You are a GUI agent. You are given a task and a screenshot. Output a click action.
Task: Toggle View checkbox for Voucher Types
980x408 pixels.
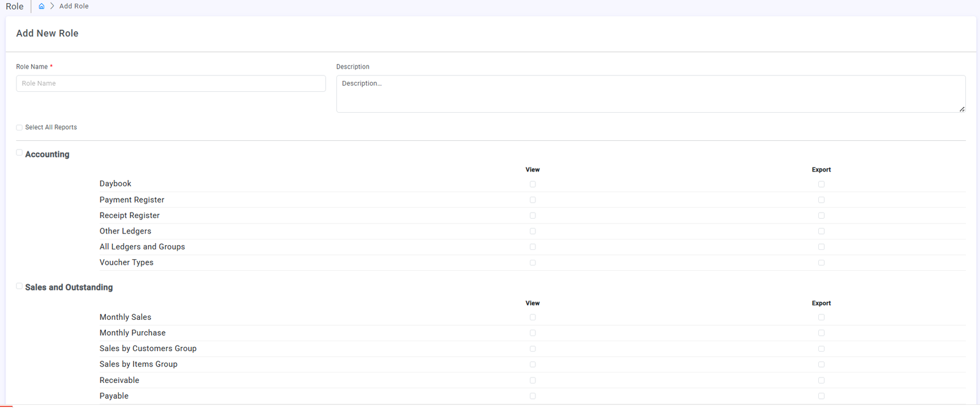click(532, 263)
